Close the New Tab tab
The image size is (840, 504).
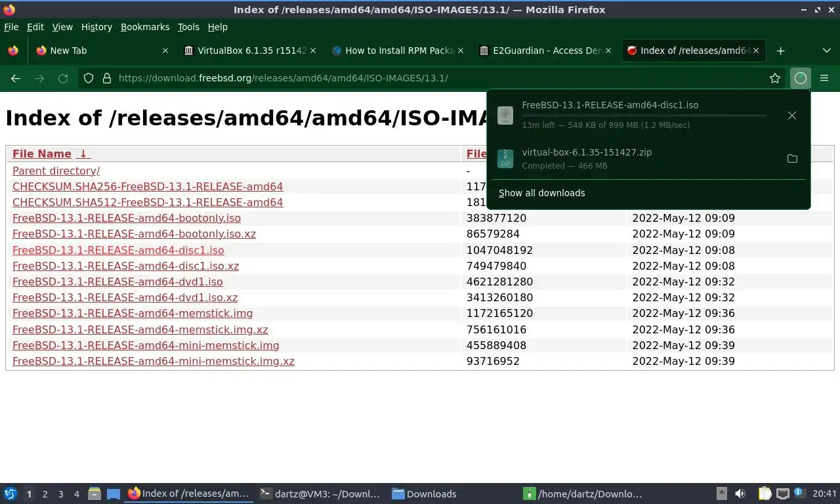[x=165, y=51]
